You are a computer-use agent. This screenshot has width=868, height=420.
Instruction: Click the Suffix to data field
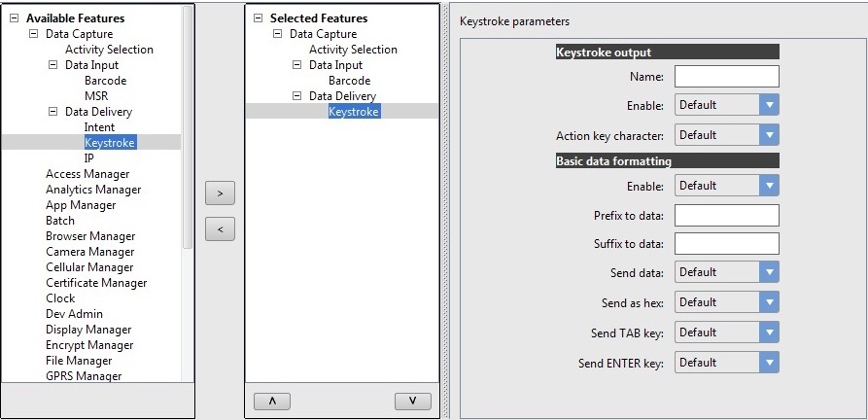tap(726, 243)
